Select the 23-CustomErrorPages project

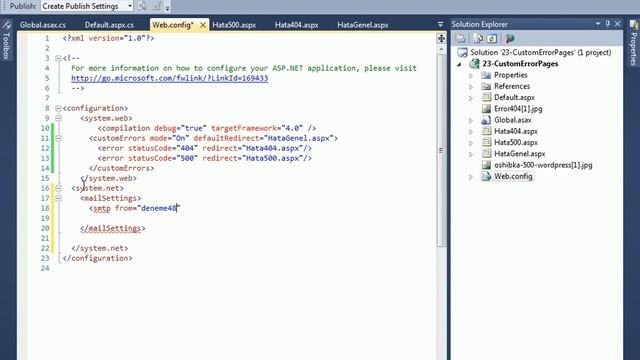point(520,64)
